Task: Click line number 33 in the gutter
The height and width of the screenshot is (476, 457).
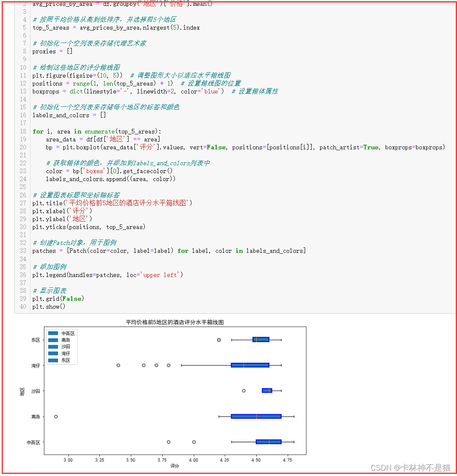Action: click(23, 251)
